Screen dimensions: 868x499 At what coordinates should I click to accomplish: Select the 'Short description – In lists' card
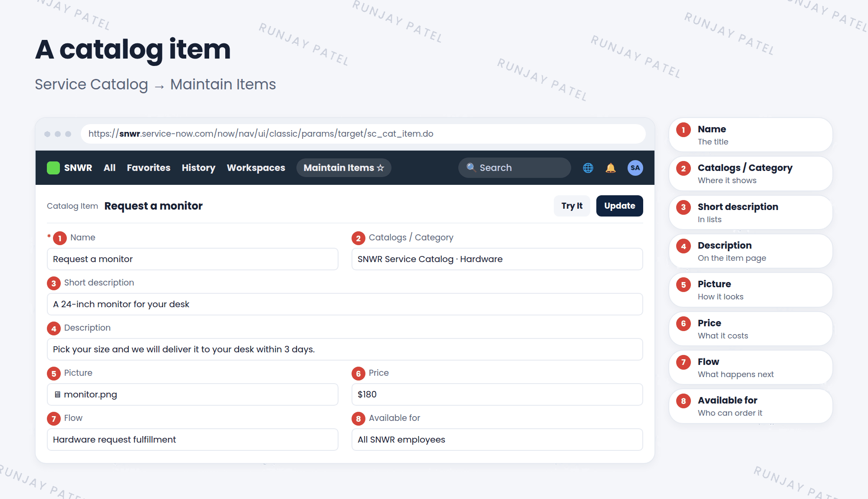pos(750,213)
